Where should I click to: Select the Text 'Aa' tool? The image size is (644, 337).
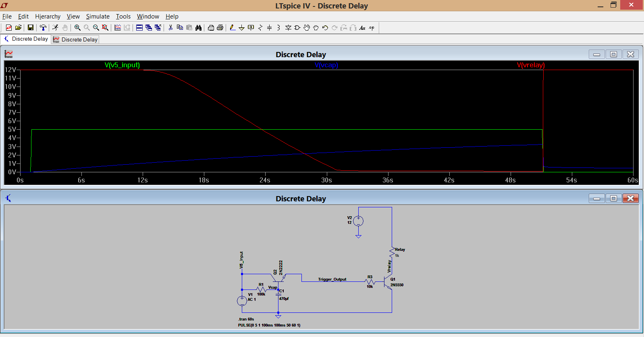tap(362, 28)
